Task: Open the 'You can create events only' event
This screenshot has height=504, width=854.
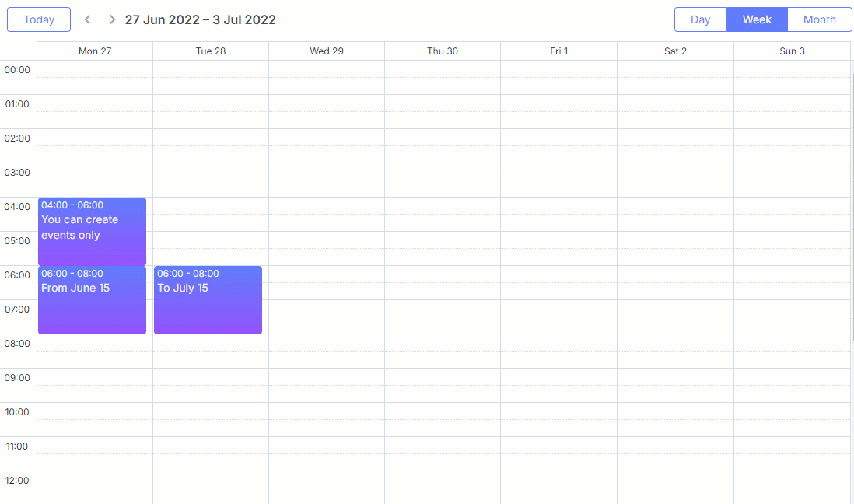Action: point(92,232)
